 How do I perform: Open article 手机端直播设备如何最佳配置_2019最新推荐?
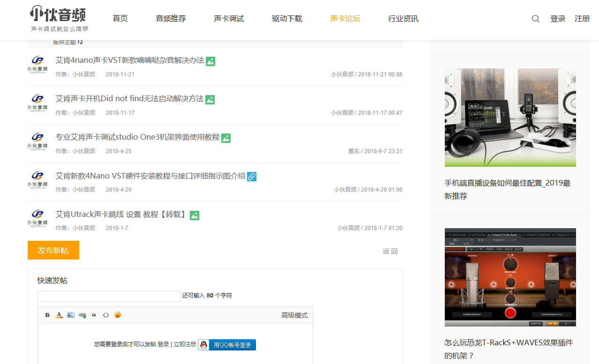point(508,190)
